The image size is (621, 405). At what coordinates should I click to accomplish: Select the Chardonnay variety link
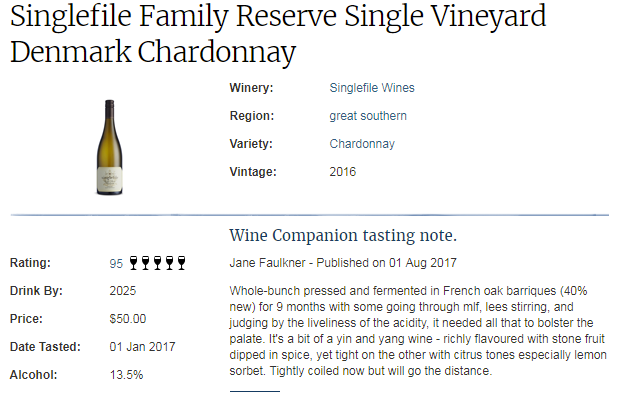[x=362, y=144]
